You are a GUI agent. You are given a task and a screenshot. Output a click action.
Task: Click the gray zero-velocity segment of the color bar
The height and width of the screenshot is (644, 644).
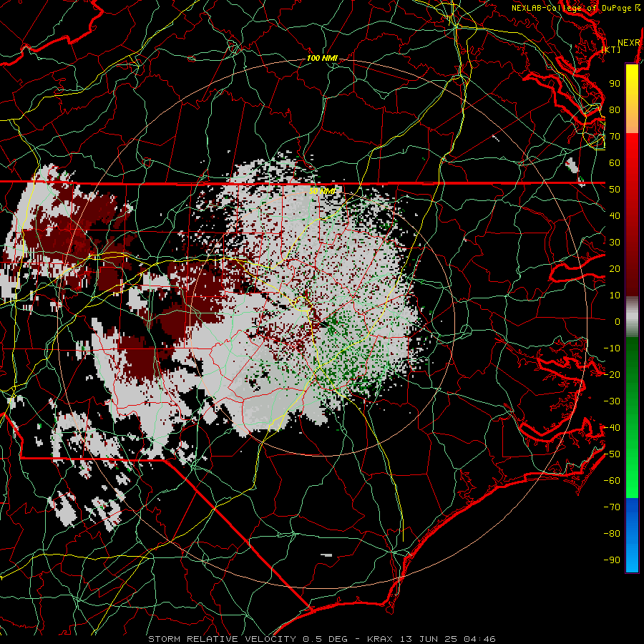(x=632, y=316)
